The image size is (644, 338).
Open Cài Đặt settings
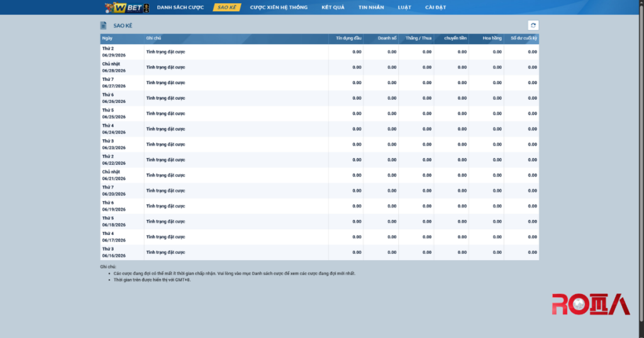pos(435,8)
